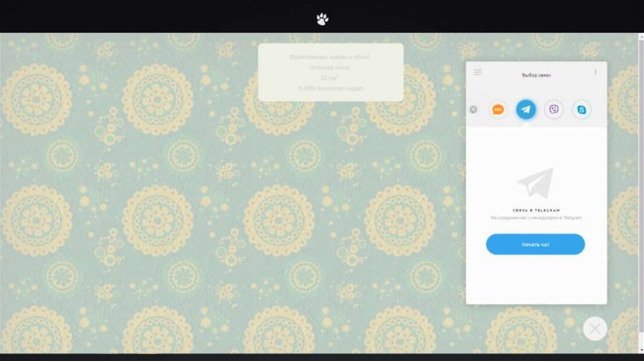The height and width of the screenshot is (361, 644).
Task: Click the vertical scrollbar track on right edge
Action: point(641,189)
